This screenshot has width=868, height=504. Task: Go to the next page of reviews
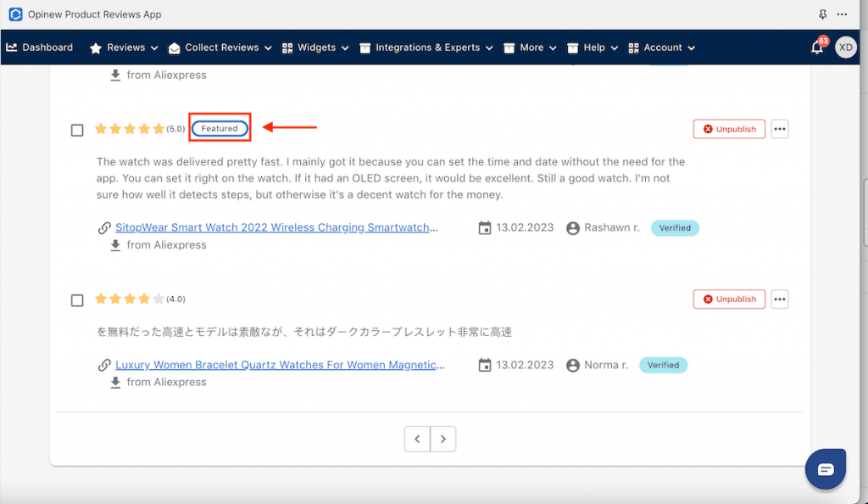coord(443,439)
